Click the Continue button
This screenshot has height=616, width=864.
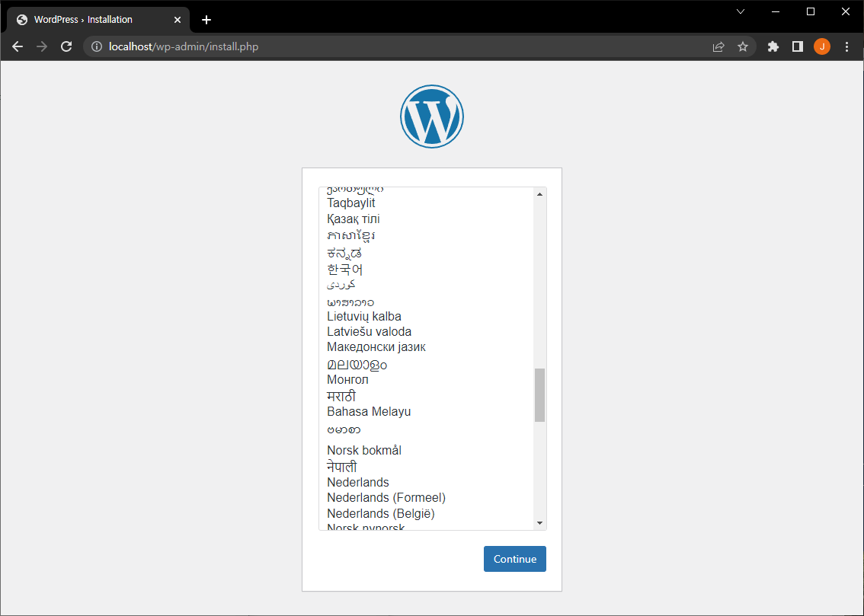click(x=514, y=559)
